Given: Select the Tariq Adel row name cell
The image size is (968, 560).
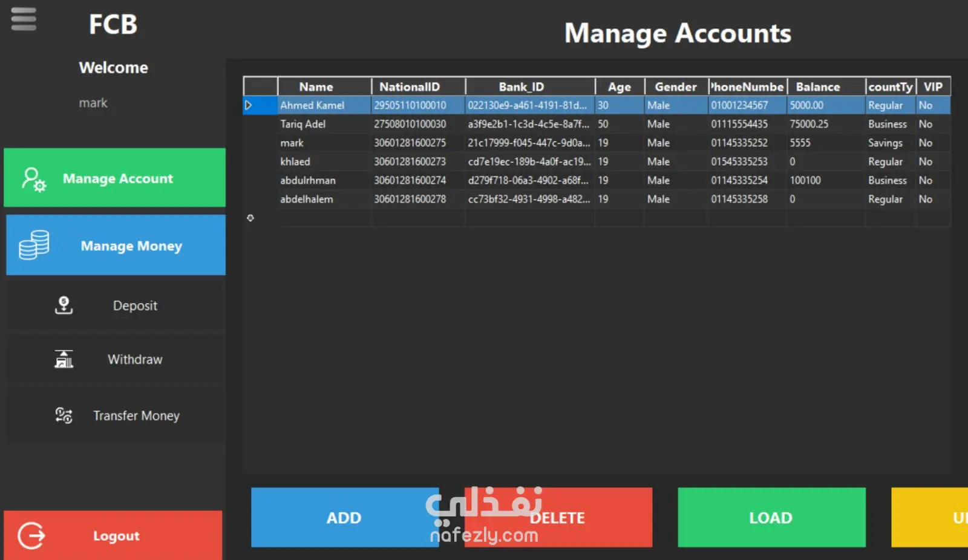Looking at the screenshot, I should click(324, 124).
